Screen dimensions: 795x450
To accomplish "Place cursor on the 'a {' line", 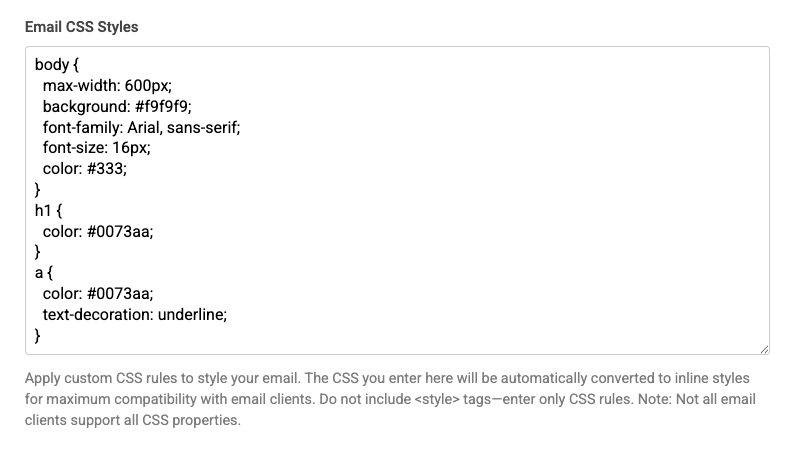I will [x=44, y=273].
